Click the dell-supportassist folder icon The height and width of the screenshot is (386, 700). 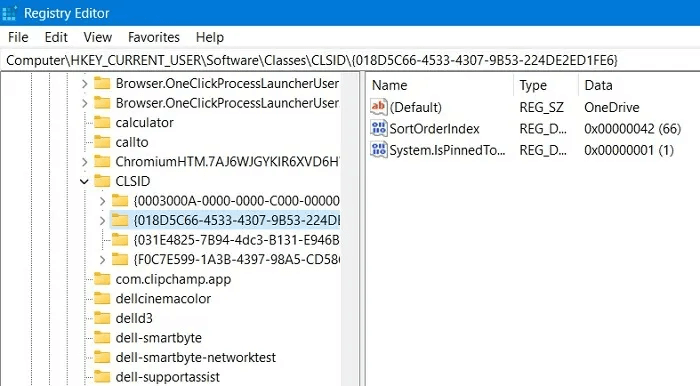tap(102, 377)
